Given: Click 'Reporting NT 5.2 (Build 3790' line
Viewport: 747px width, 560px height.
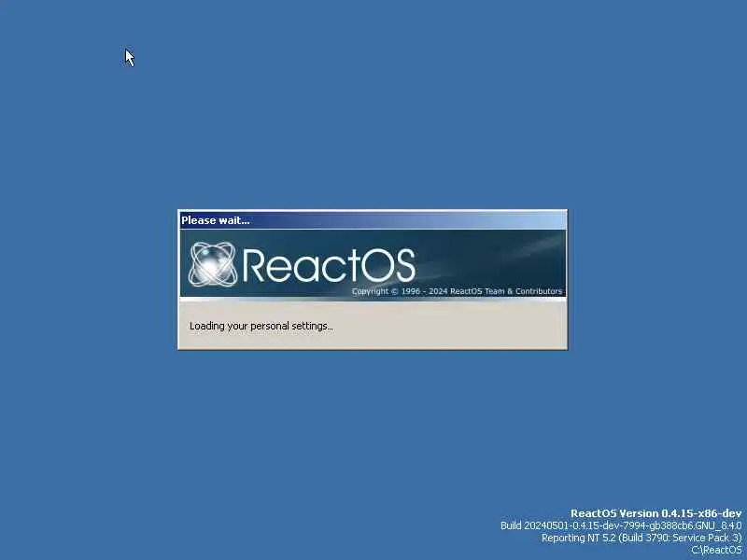Looking at the screenshot, I should (641, 538).
